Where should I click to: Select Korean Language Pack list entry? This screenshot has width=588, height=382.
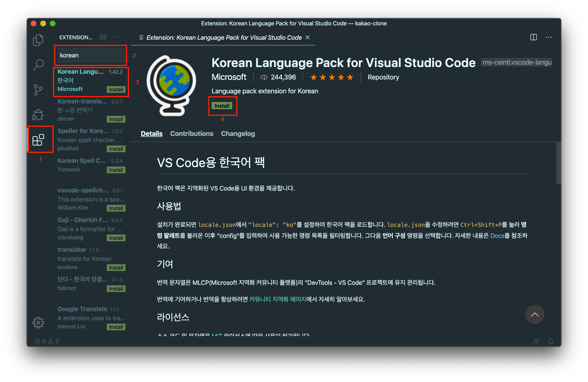91,81
